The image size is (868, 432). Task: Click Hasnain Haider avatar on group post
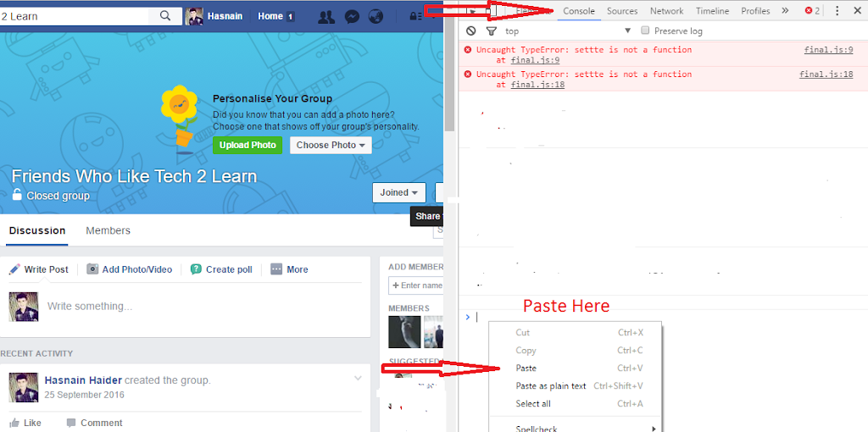click(23, 387)
